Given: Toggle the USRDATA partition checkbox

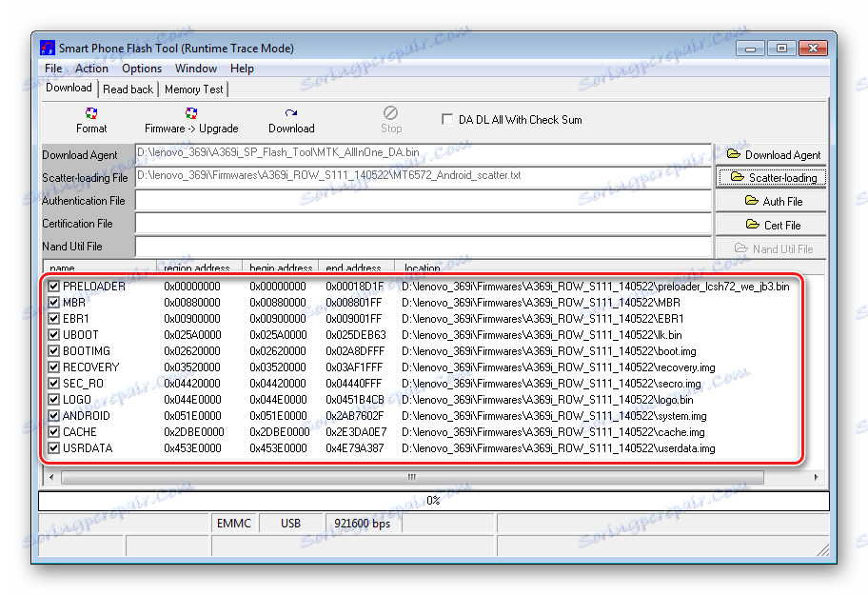Looking at the screenshot, I should click(53, 447).
